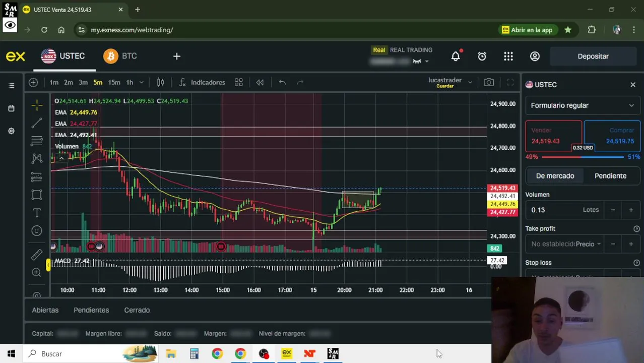The image size is (644, 363).
Task: Open the apps grid menu
Action: (x=508, y=56)
